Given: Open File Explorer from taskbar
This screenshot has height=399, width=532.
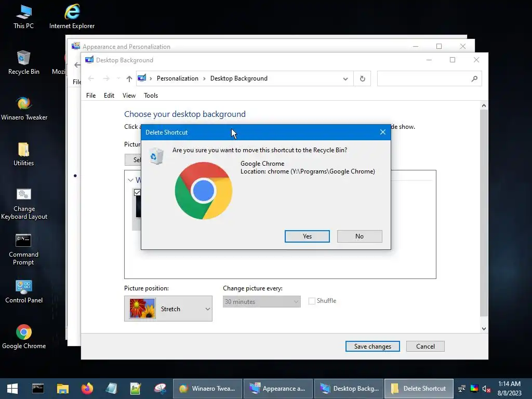Looking at the screenshot, I should click(62, 389).
